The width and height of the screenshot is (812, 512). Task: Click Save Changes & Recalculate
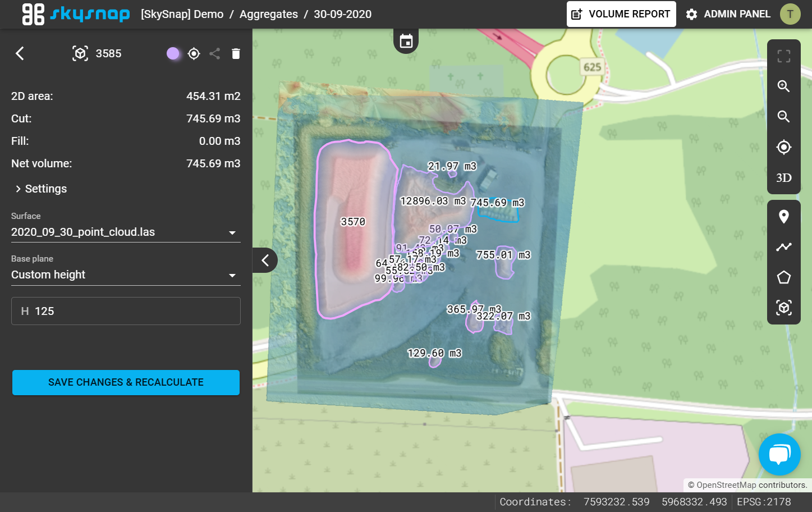coord(126,382)
